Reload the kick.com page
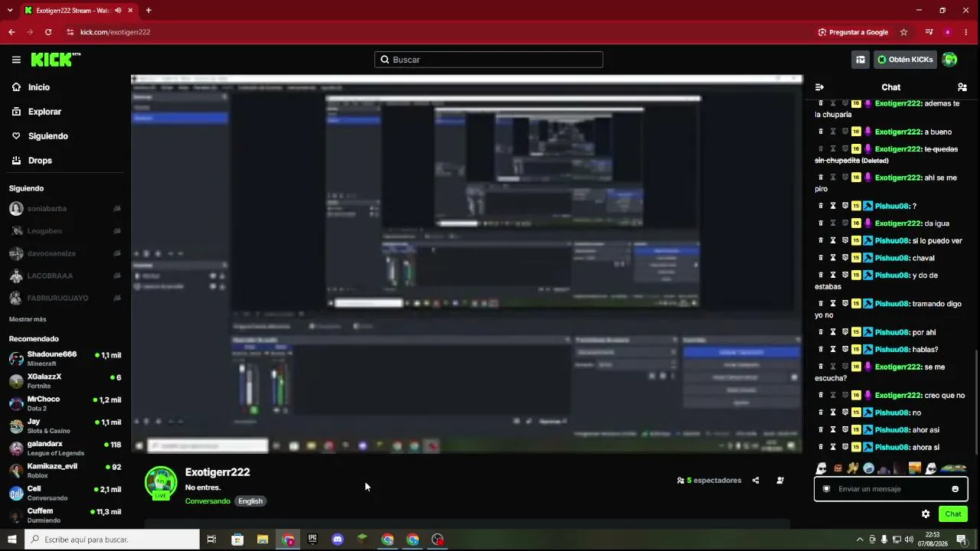 [48, 32]
